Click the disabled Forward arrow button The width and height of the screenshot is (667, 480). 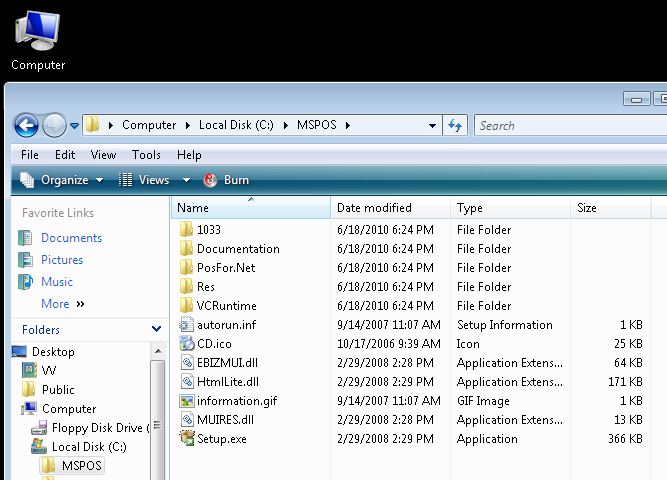54,125
